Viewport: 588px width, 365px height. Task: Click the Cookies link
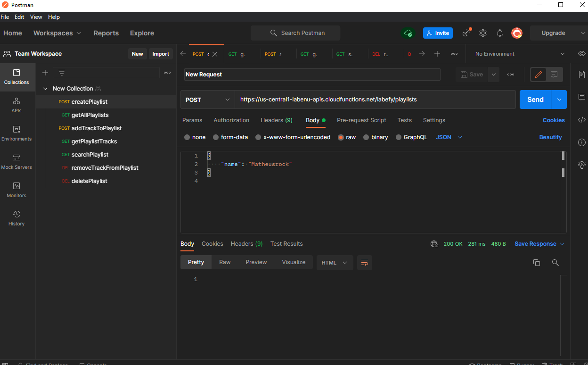[554, 120]
